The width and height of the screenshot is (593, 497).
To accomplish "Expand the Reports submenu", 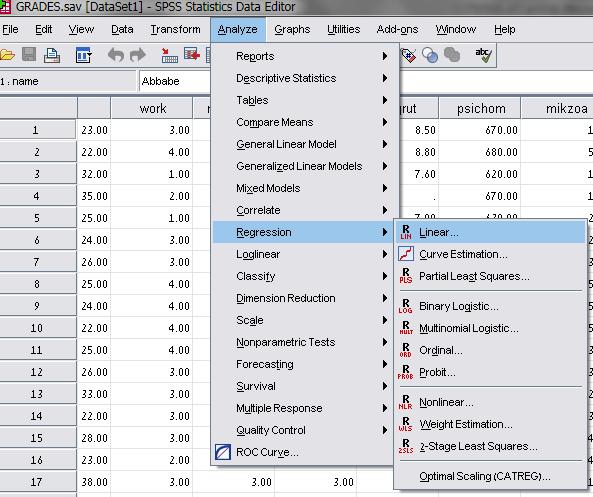I will coord(305,56).
